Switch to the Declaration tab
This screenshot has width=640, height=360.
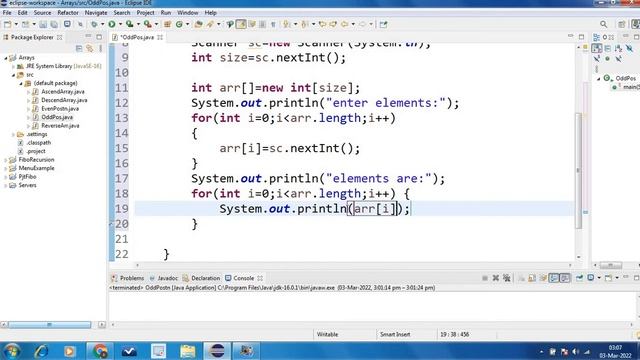pyautogui.click(x=201, y=278)
